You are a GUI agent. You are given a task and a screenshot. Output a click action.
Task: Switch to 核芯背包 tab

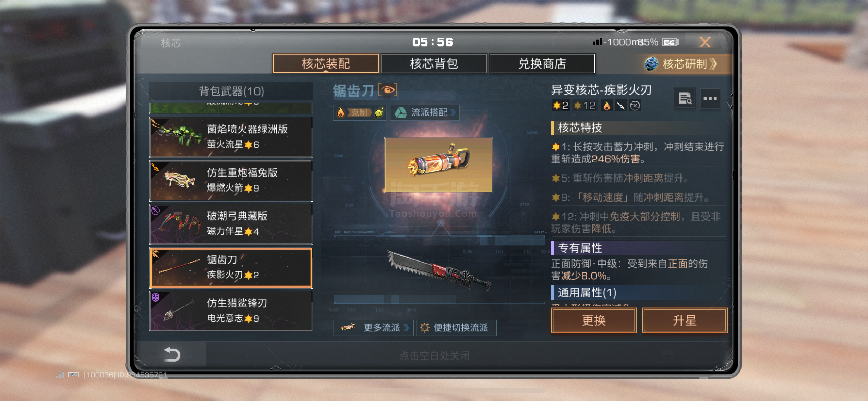(434, 63)
